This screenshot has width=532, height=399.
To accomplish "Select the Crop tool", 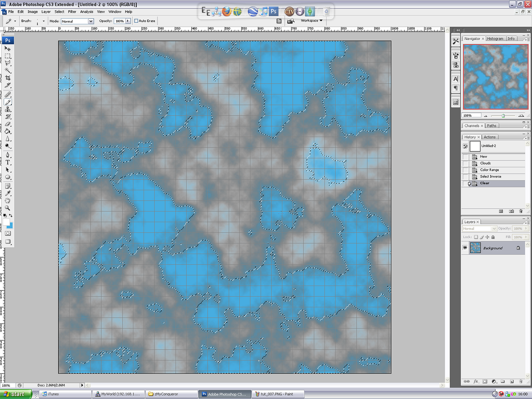I will point(7,78).
